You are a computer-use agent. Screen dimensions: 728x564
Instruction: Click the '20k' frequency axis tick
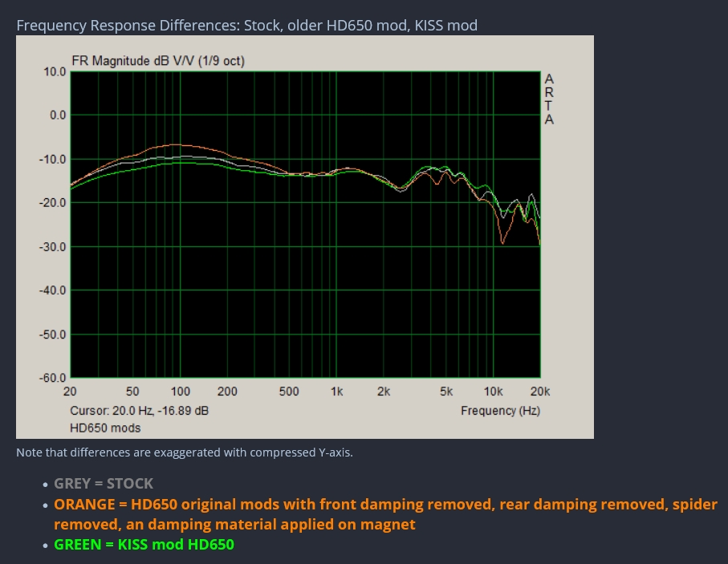[x=540, y=392]
